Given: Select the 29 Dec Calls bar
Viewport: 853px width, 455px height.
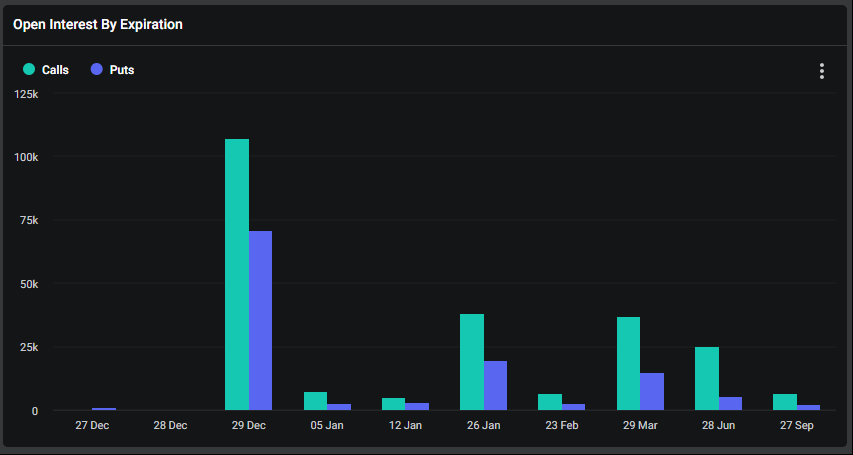Looking at the screenshot, I should pos(237,274).
